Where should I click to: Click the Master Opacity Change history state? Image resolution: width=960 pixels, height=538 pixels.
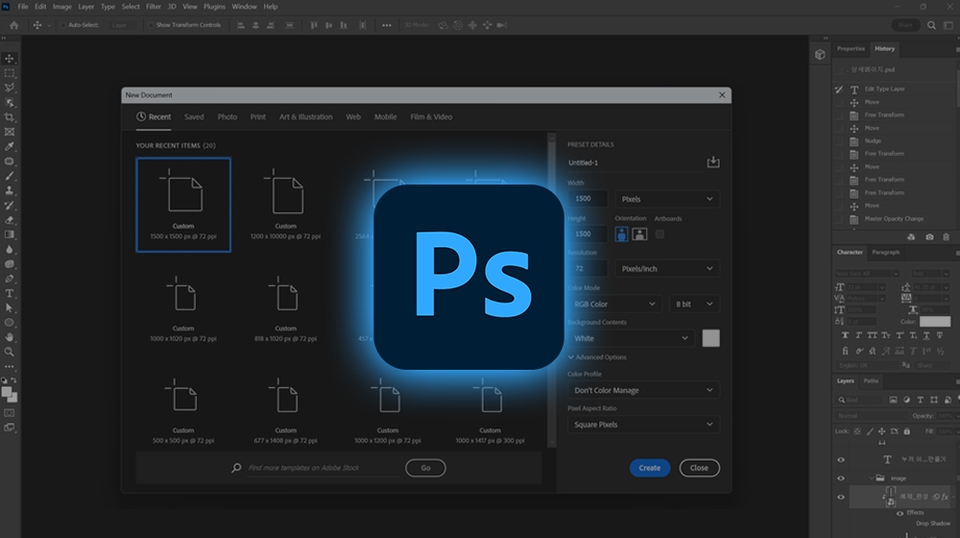tap(893, 219)
